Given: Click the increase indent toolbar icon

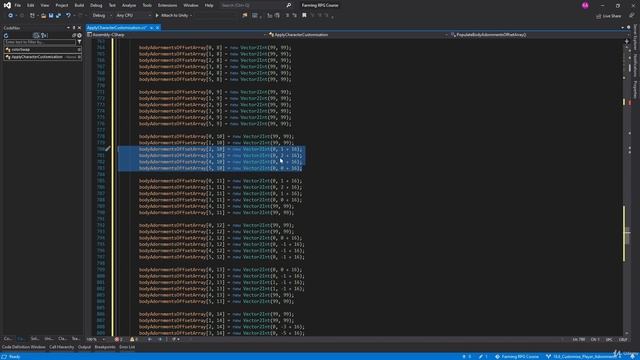Looking at the screenshot, I should (294, 16).
